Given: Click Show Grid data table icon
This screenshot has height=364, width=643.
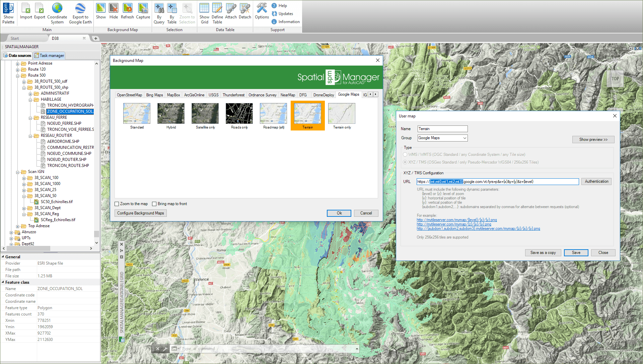Looking at the screenshot, I should 204,13.
